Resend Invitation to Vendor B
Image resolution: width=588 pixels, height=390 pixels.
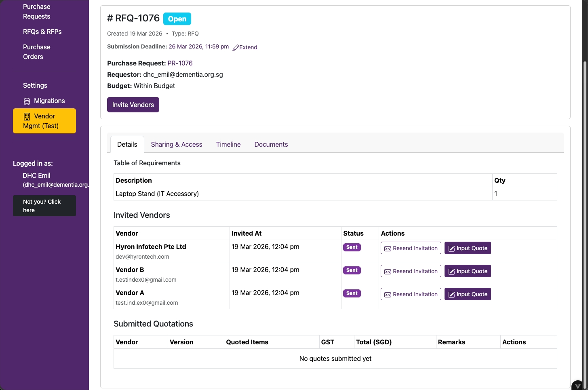411,271
